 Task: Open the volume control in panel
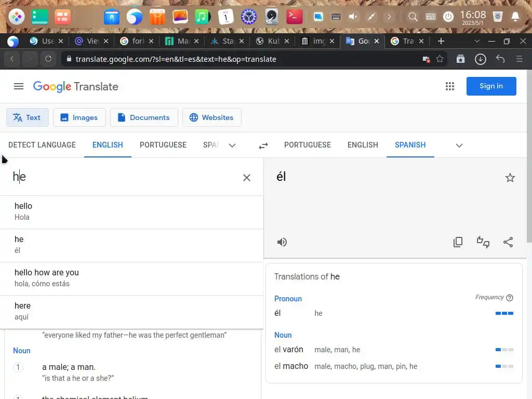pos(353,16)
